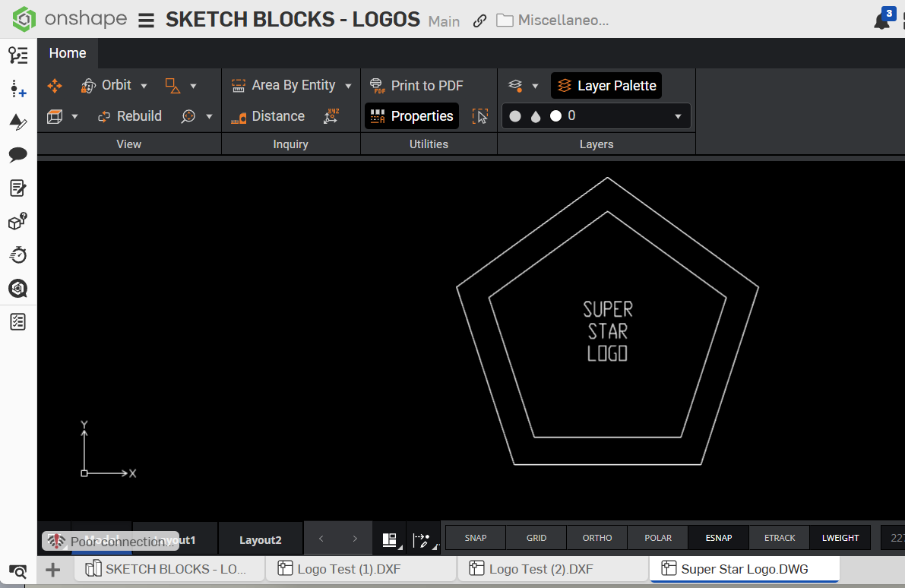Open the comments speech bubble icon

click(18, 155)
